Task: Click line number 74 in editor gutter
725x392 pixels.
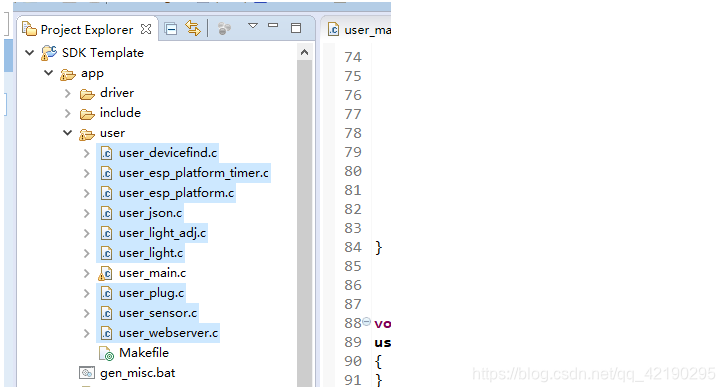Action: pos(353,57)
